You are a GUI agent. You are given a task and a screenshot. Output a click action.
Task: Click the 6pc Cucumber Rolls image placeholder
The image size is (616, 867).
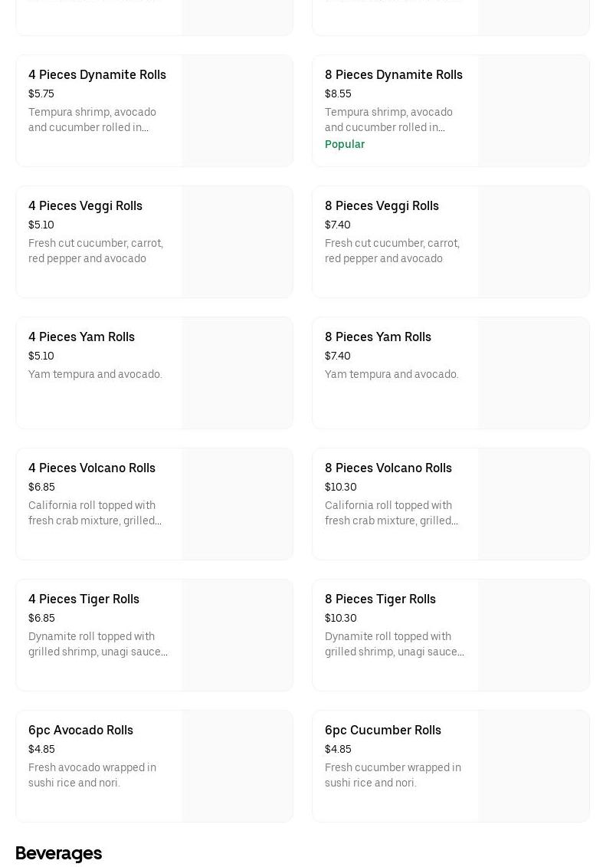534,767
